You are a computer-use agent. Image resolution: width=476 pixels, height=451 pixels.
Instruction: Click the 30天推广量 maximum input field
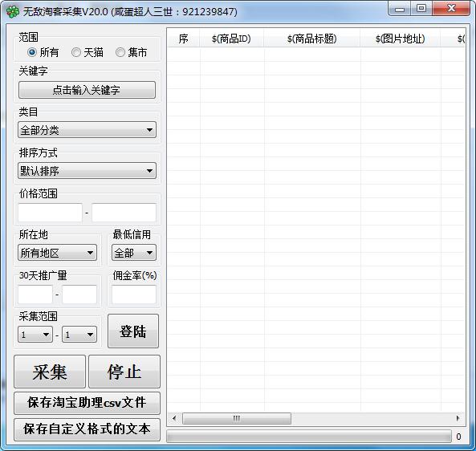(x=79, y=294)
